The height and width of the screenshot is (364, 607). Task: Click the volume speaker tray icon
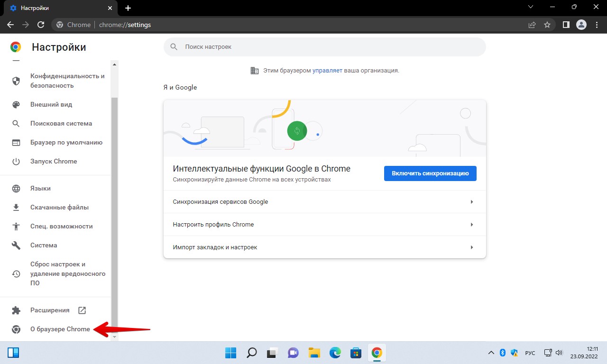click(x=559, y=353)
